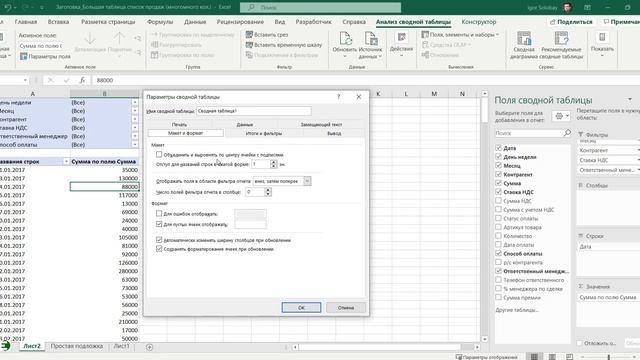Open Параметры поля field settings

(x=45, y=56)
